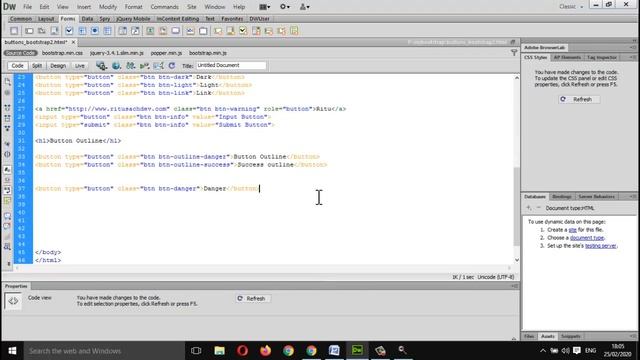Click Apply Comment in coding toolbar

[x=7, y=216]
